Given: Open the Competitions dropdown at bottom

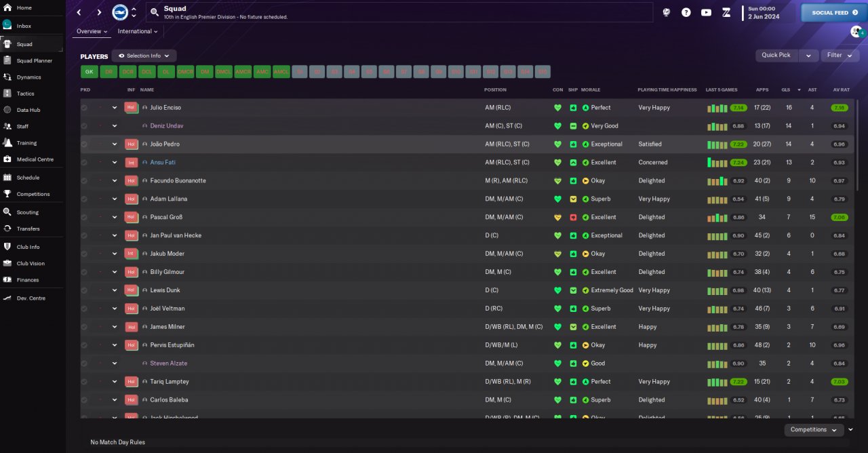Looking at the screenshot, I should (x=814, y=430).
